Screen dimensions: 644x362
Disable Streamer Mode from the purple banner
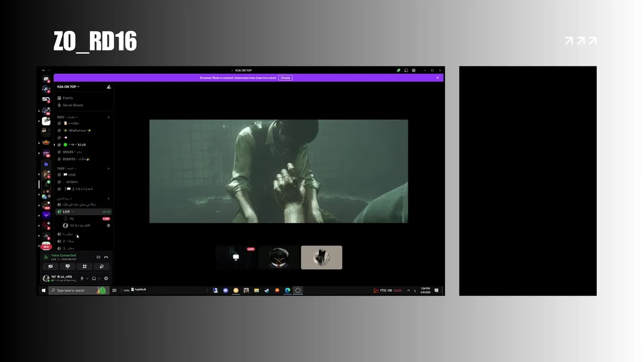click(285, 78)
